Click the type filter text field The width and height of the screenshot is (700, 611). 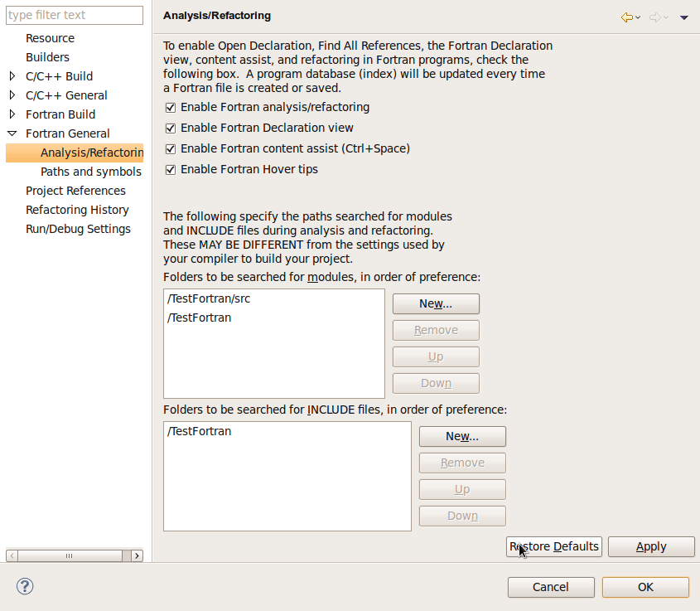(x=75, y=15)
